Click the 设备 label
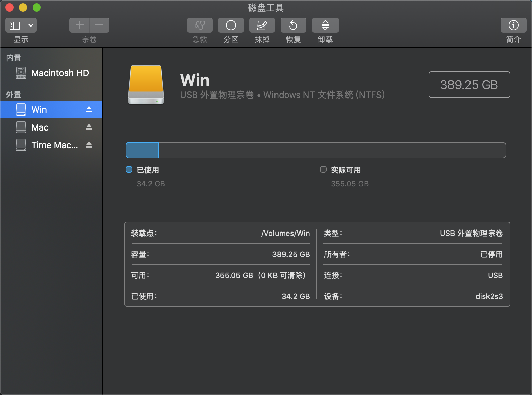The width and height of the screenshot is (532, 395). [333, 296]
